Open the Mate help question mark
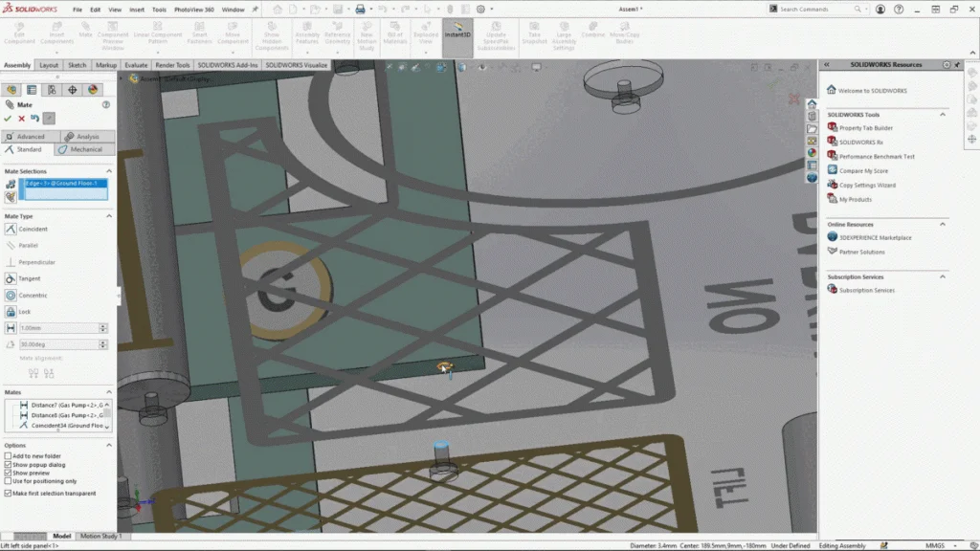Image resolution: width=980 pixels, height=551 pixels. pos(106,104)
